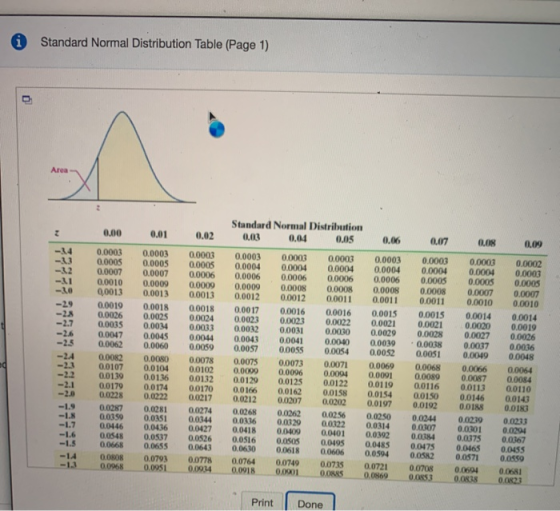The width and height of the screenshot is (560, 511).
Task: Click value 0.0047 in the -2.6 row
Action: click(x=110, y=335)
